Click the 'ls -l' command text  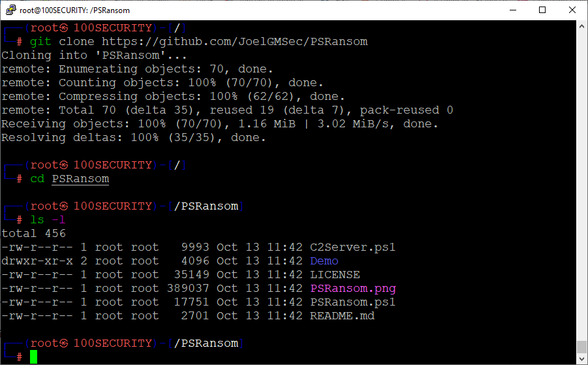coord(48,220)
